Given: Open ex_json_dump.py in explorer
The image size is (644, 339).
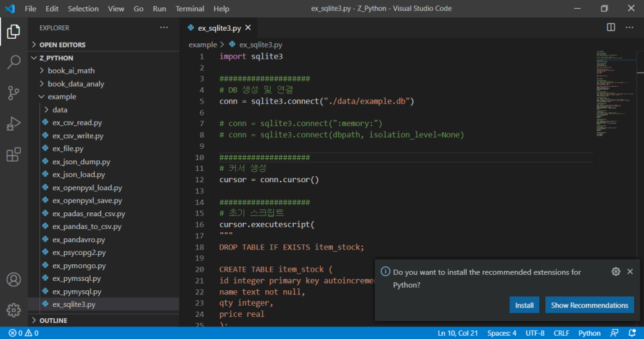Looking at the screenshot, I should (x=103, y=161).
